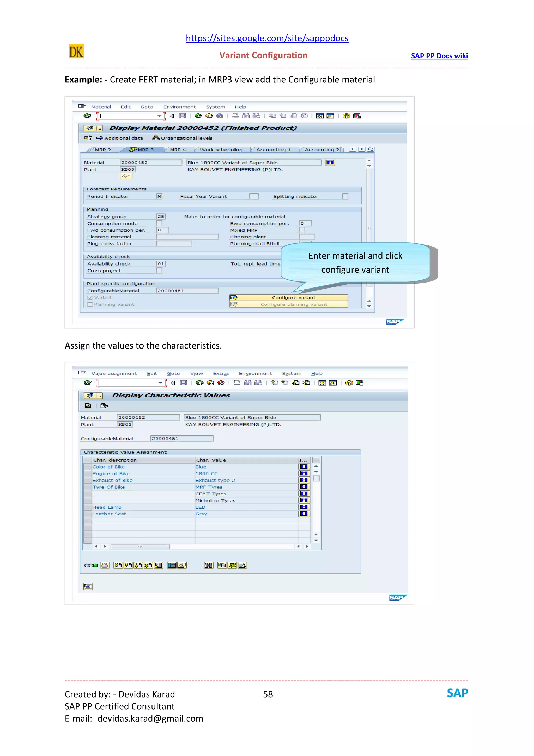Toggle the Consumption mode box
This screenshot has height=756, width=534.
click(x=159, y=223)
